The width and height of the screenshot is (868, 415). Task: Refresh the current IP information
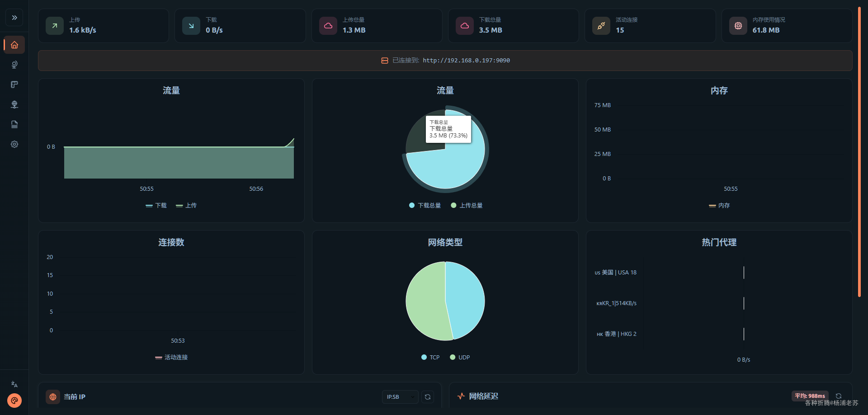[428, 397]
